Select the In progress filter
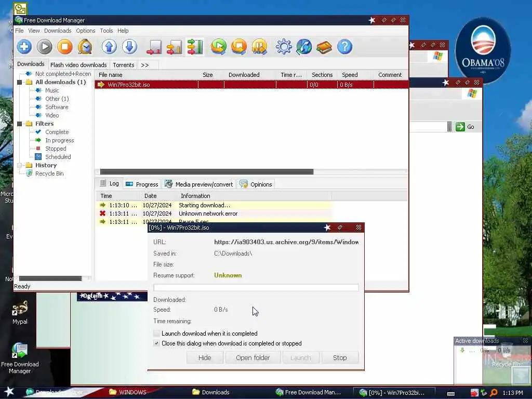The width and height of the screenshot is (532, 399). (59, 140)
